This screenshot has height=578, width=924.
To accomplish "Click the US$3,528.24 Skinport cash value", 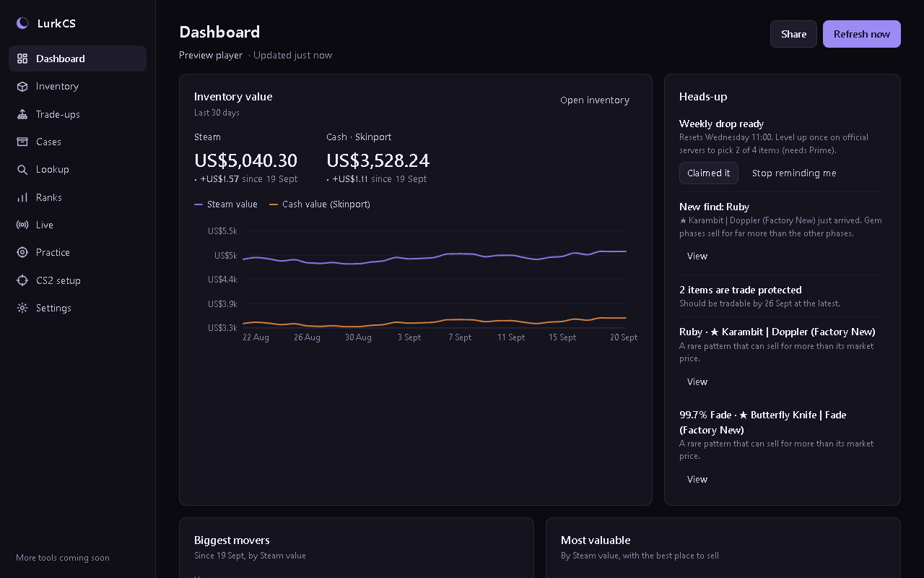I will 378,160.
